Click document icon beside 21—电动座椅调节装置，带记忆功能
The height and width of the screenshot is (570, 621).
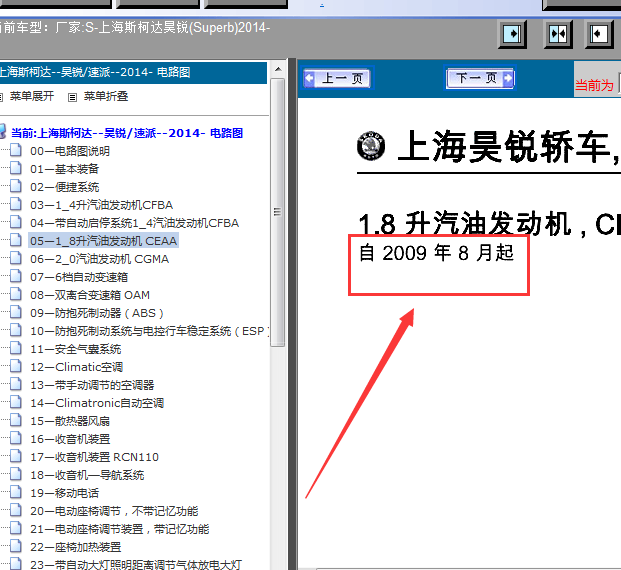[16, 528]
